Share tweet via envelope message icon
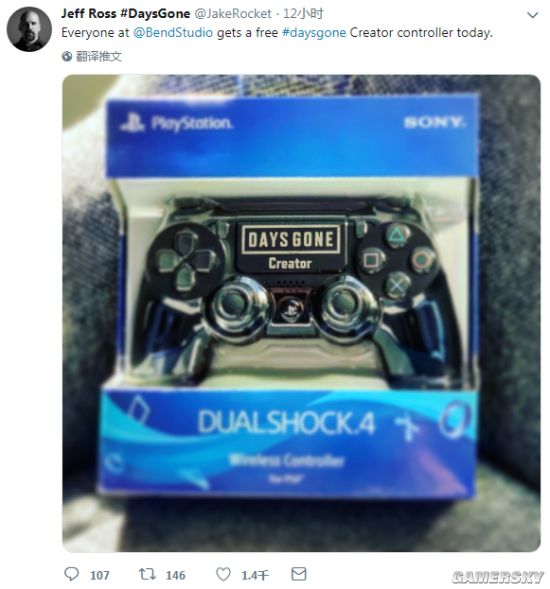Image resolution: width=550 pixels, height=589 pixels. pos(299,574)
